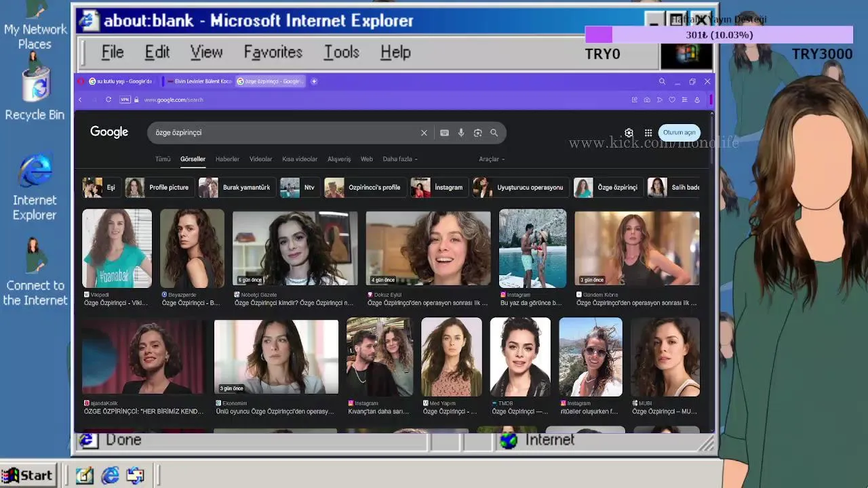Open the Ekonomim image result
This screenshot has height=488, width=868.
[276, 357]
